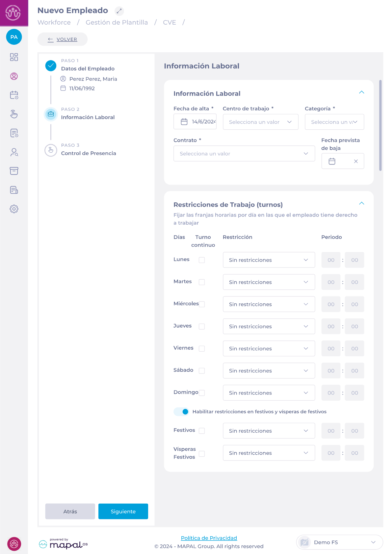Open the Política de Privacidad link

(x=209, y=538)
